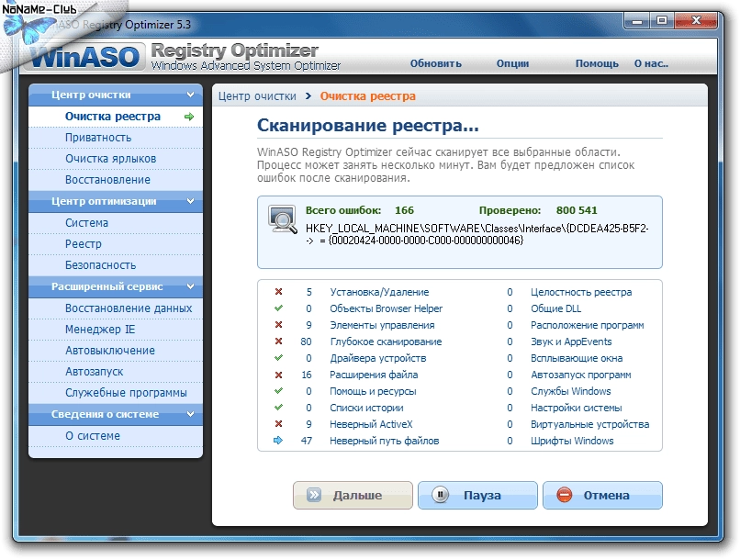
Task: Open Безопасность in sidebar
Action: tap(116, 265)
